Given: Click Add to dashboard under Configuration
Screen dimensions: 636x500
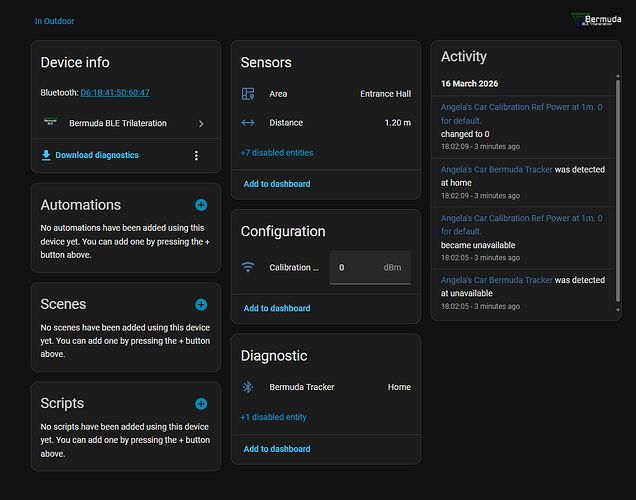Looking at the screenshot, I should click(x=277, y=309).
